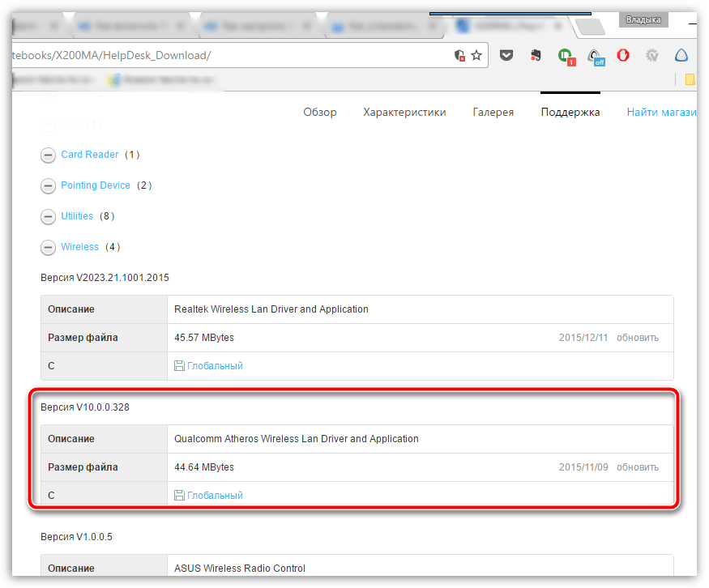709x588 pixels.
Task: Collapse the Pointing Device section
Action: (x=48, y=186)
